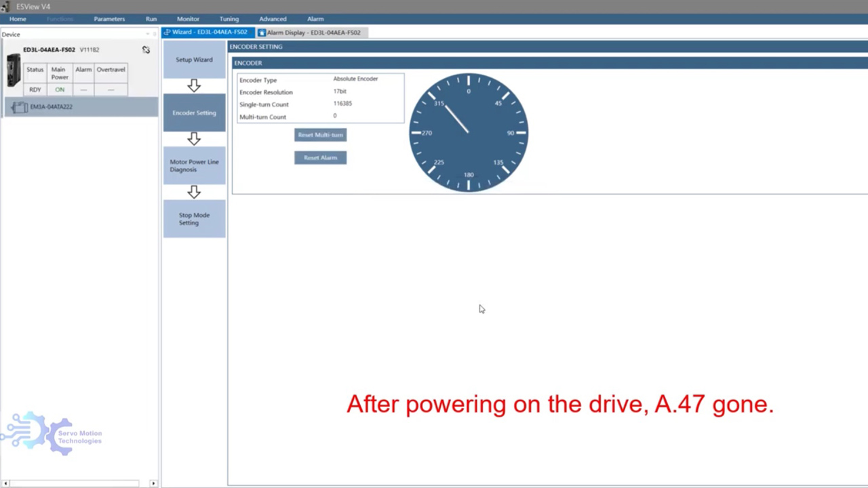Image resolution: width=868 pixels, height=488 pixels.
Task: Switch to Alarm Display tab
Action: (x=313, y=33)
